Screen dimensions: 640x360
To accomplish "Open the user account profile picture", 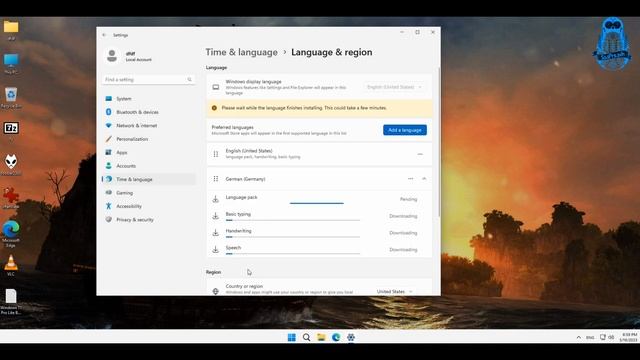I will [x=112, y=56].
